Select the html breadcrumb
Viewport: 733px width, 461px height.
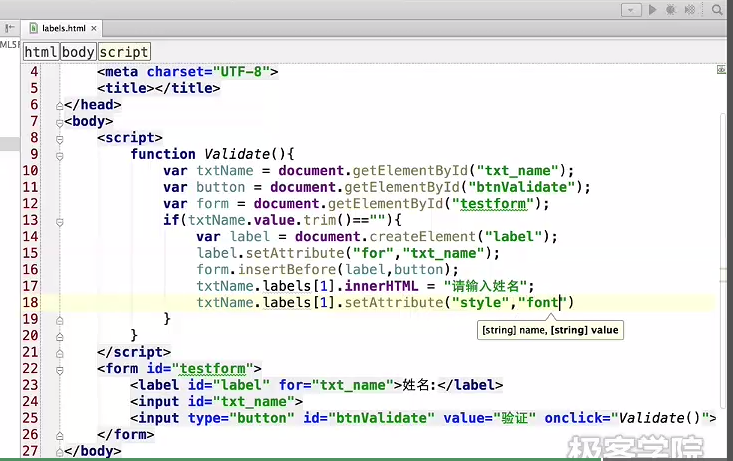41,52
